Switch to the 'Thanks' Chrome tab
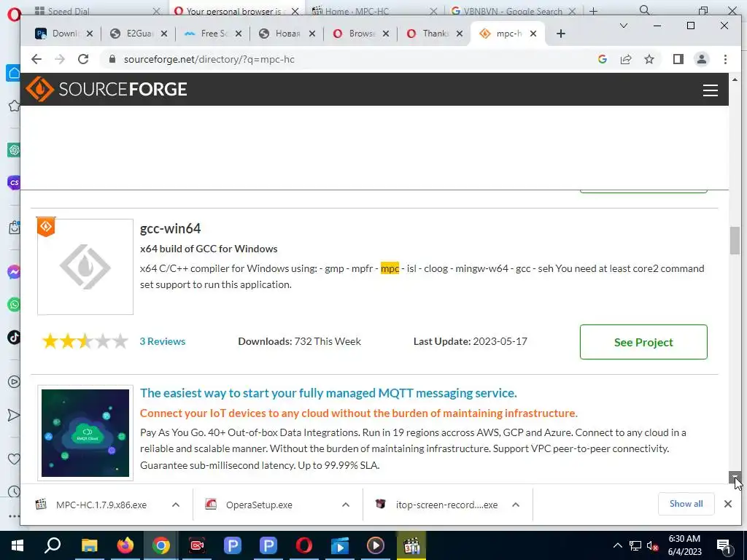The width and height of the screenshot is (747, 560). 434,34
